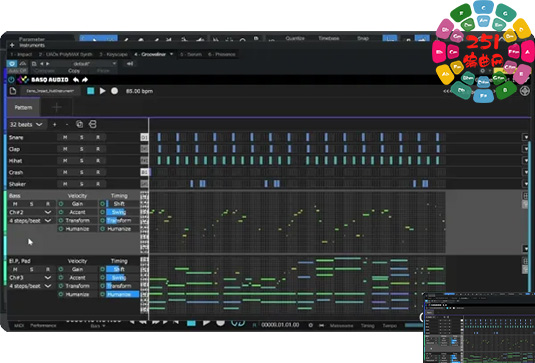Add a new pattern with plus tab

pyautogui.click(x=57, y=107)
